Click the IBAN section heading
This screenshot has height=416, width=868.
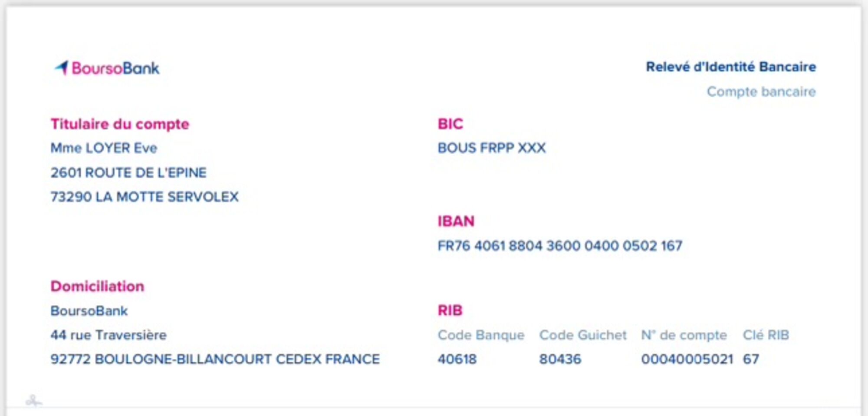456,221
